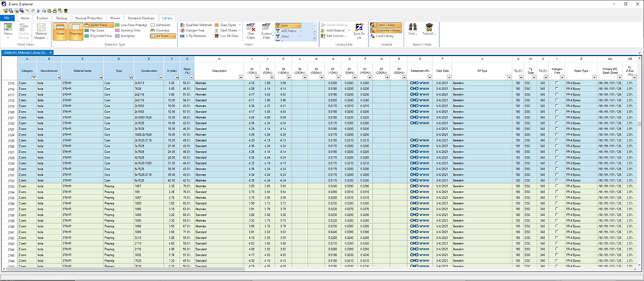Toggle the Z-zero Library button
The width and height of the screenshot is (644, 281).
pyautogui.click(x=386, y=25)
